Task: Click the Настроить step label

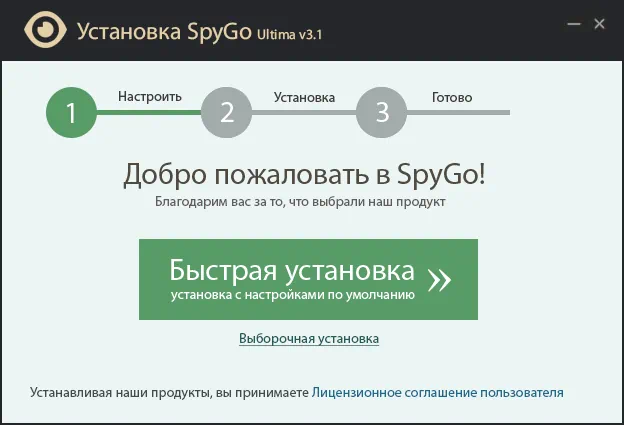Action: click(x=150, y=97)
